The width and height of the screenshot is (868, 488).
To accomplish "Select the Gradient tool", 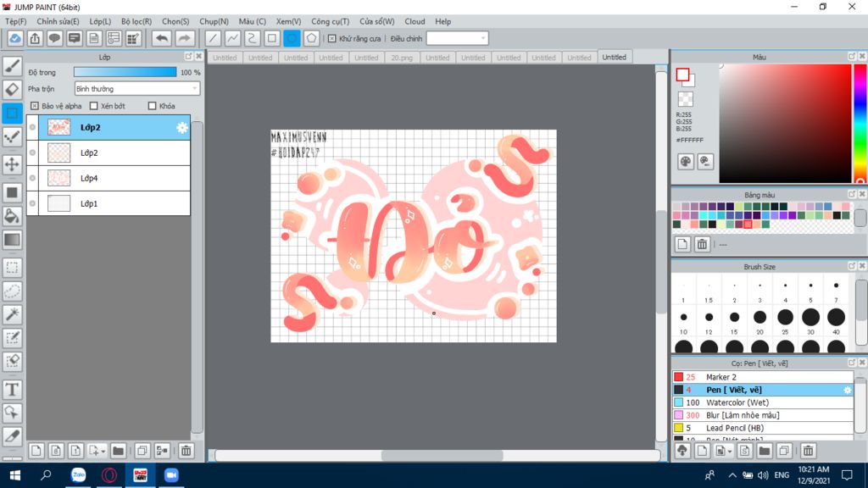I will (x=12, y=240).
